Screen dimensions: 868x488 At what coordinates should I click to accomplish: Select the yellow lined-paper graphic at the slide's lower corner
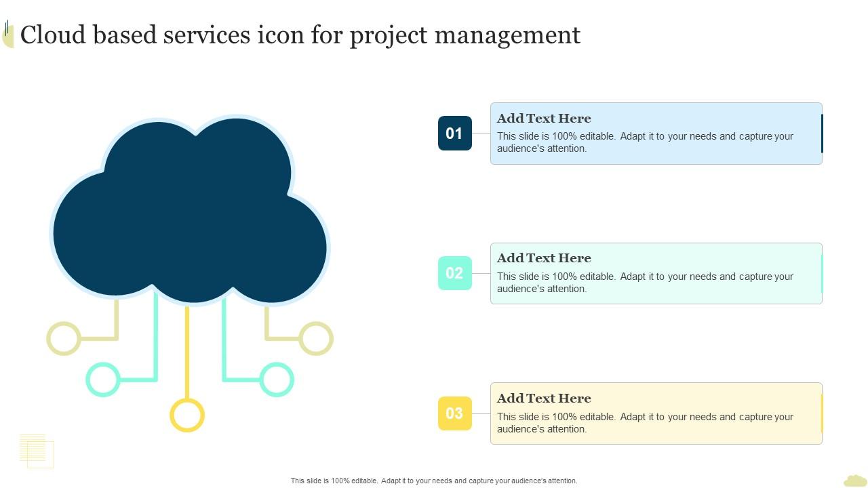pyautogui.click(x=37, y=451)
